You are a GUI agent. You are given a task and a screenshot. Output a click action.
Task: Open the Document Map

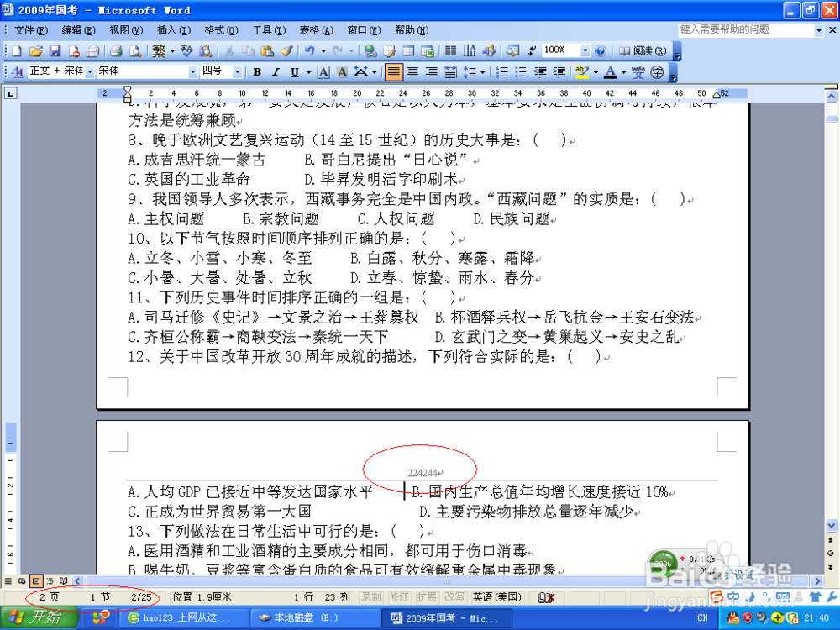[512, 51]
